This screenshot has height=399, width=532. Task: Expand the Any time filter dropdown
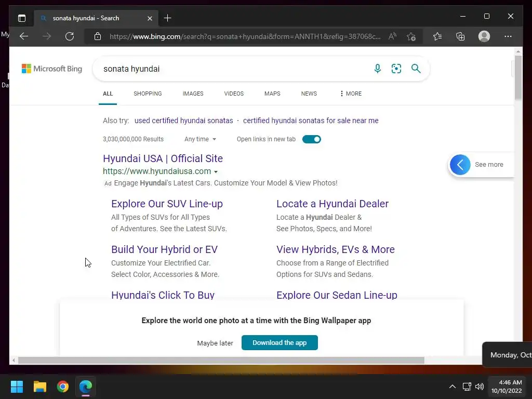(x=200, y=139)
